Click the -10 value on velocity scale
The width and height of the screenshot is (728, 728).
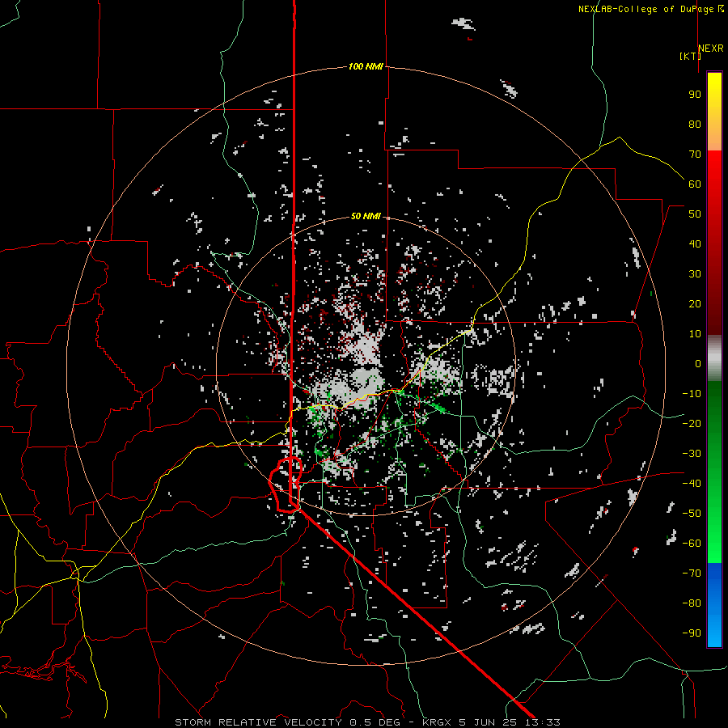[x=692, y=394]
